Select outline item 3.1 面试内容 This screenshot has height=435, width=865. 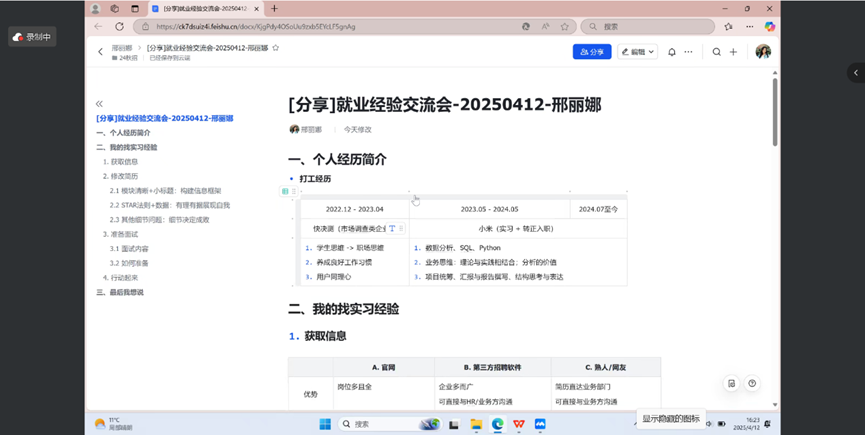tap(129, 249)
